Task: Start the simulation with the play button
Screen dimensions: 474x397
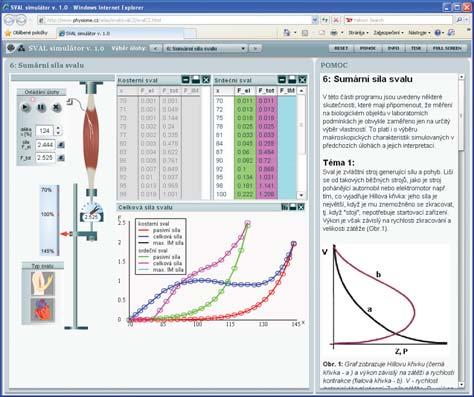Action: pyautogui.click(x=25, y=107)
